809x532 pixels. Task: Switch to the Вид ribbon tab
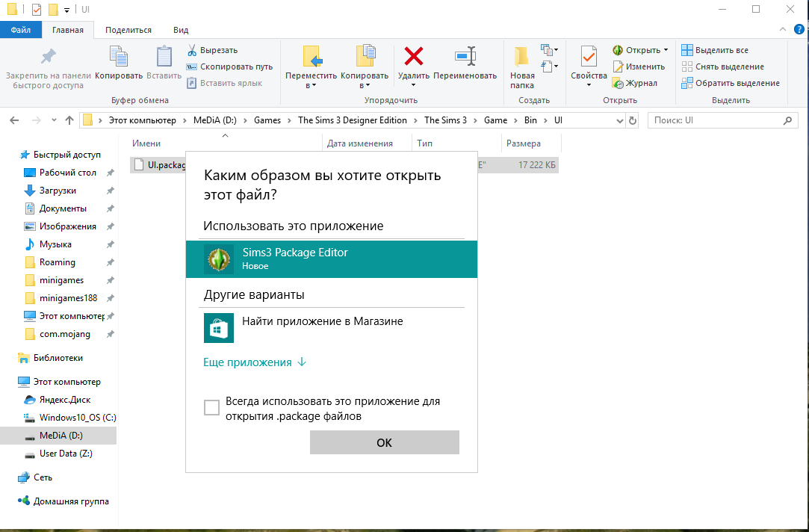181,30
